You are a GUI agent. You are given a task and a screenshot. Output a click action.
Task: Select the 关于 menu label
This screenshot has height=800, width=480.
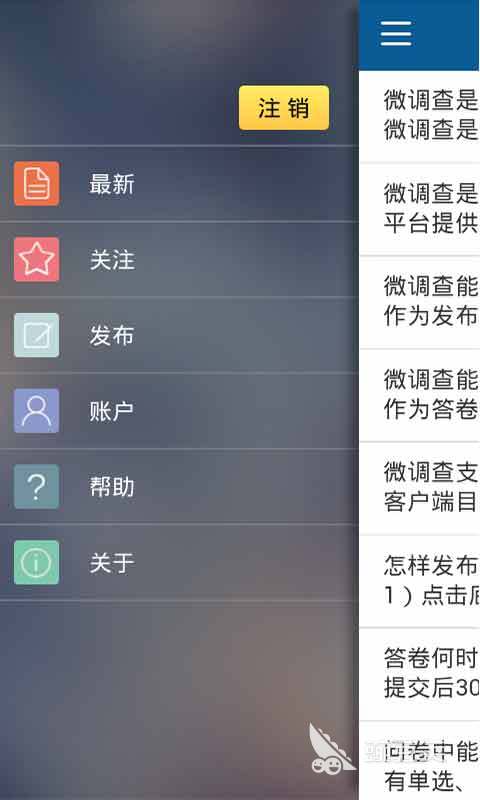click(x=112, y=562)
